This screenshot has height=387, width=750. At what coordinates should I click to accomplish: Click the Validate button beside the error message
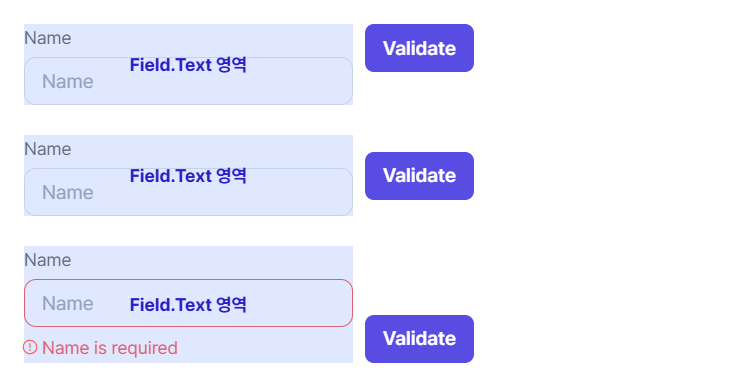419,339
